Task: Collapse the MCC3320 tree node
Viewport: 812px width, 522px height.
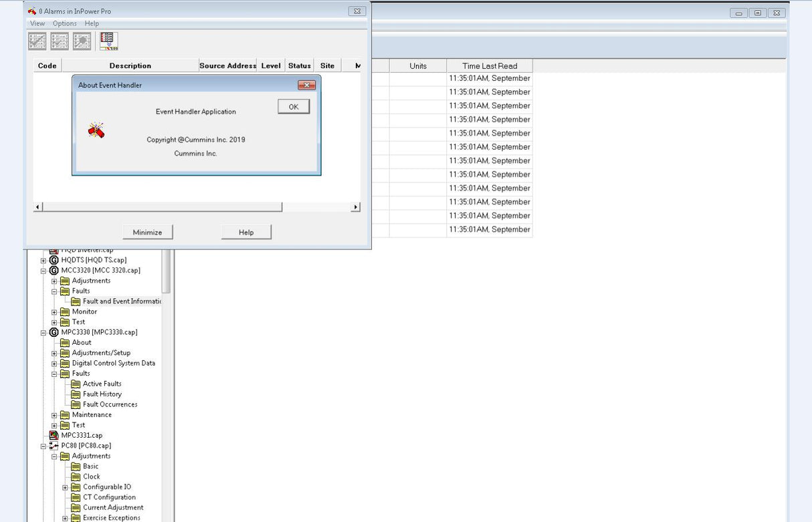Action: click(43, 271)
